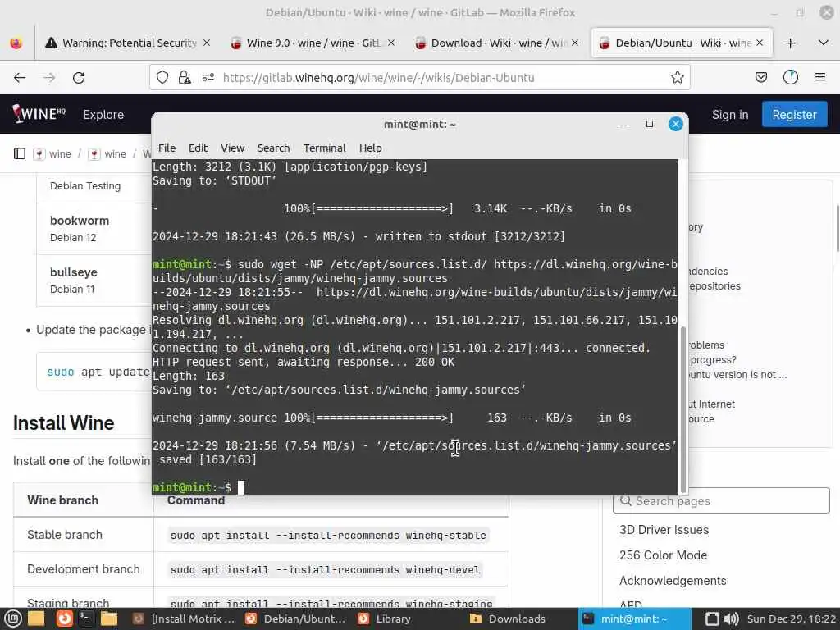Switch to Install Motrix taskbar window
The width and height of the screenshot is (840, 630).
point(184,619)
